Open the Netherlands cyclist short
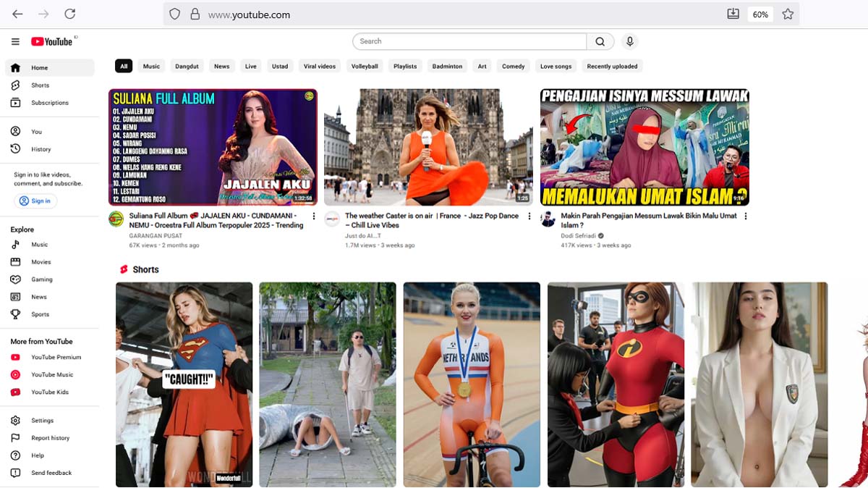Viewport: 868px width, 488px height. (472, 384)
